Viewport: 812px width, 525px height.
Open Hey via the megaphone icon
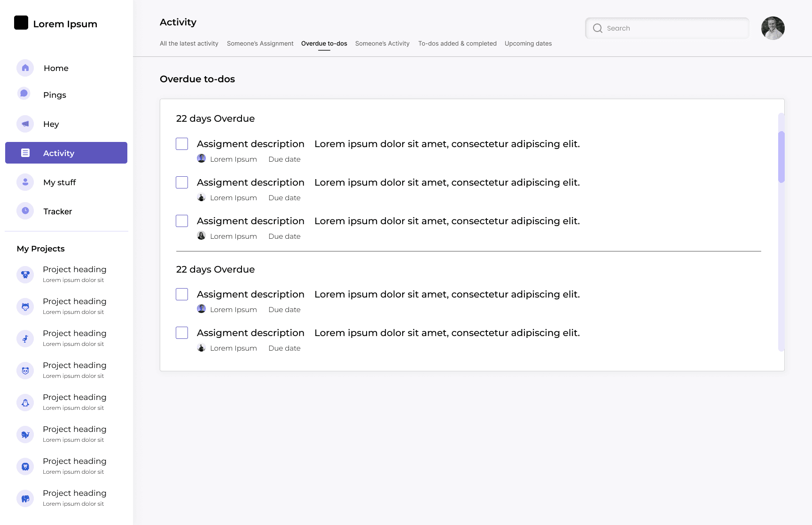pos(25,124)
